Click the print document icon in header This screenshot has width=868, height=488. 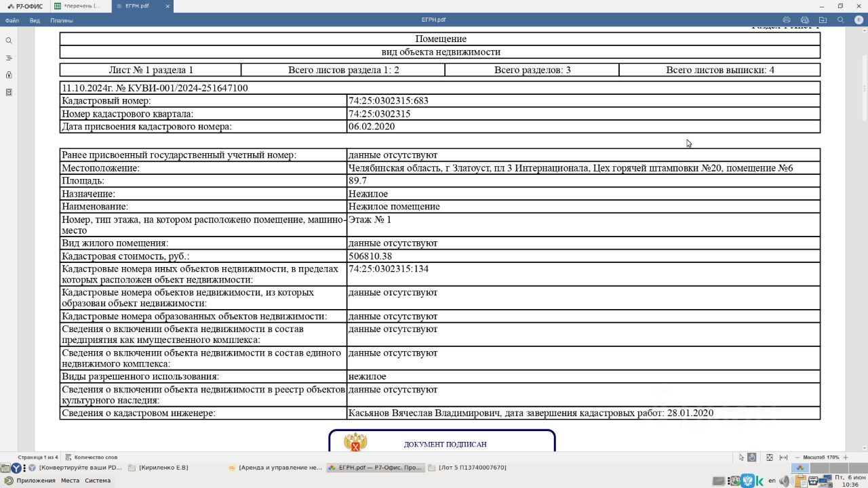tap(787, 20)
